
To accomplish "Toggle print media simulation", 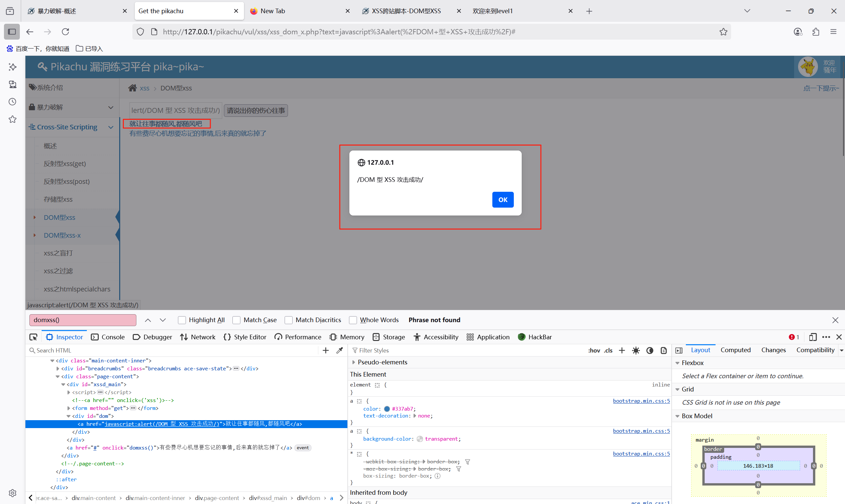I will pyautogui.click(x=664, y=350).
